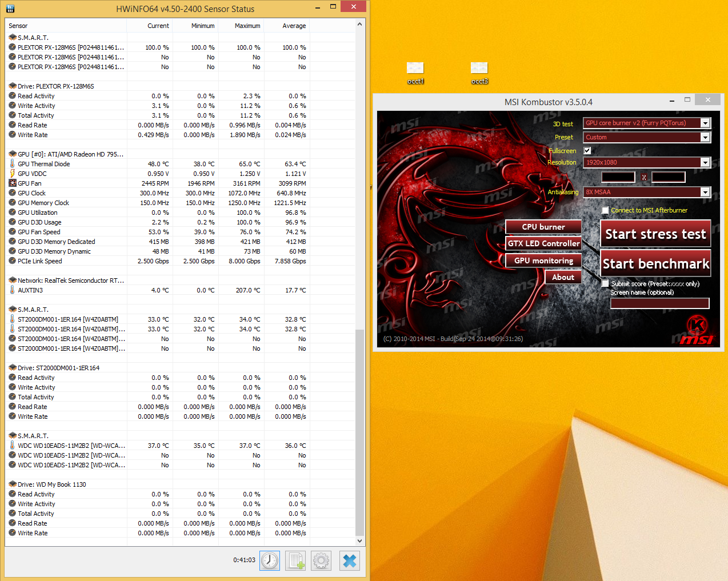
Task: Click the HWiNFO vertical scrollbar thumb
Action: point(359,432)
